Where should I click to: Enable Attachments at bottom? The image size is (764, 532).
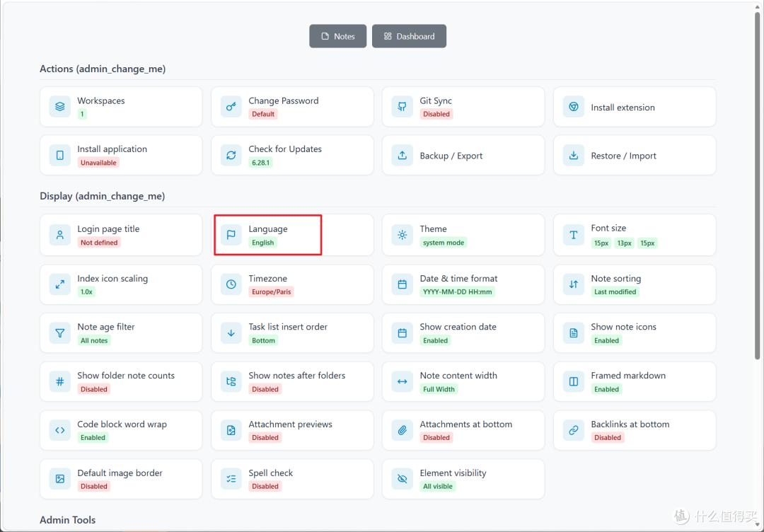click(463, 430)
